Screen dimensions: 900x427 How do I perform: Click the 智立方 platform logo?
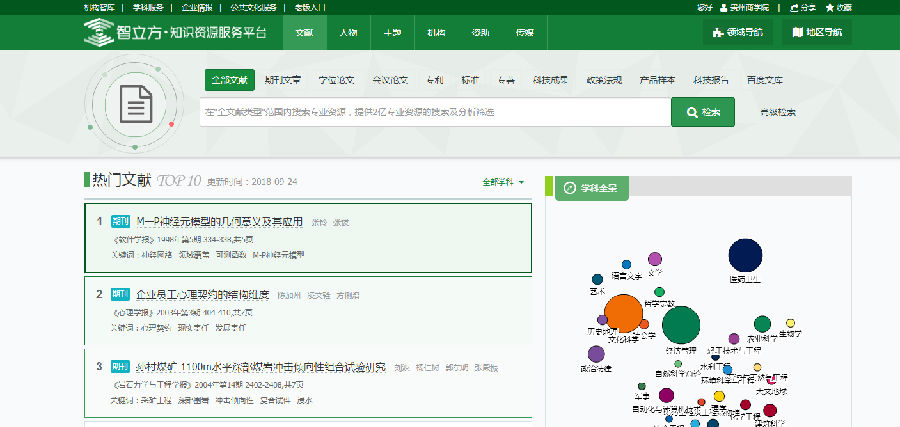click(x=175, y=33)
